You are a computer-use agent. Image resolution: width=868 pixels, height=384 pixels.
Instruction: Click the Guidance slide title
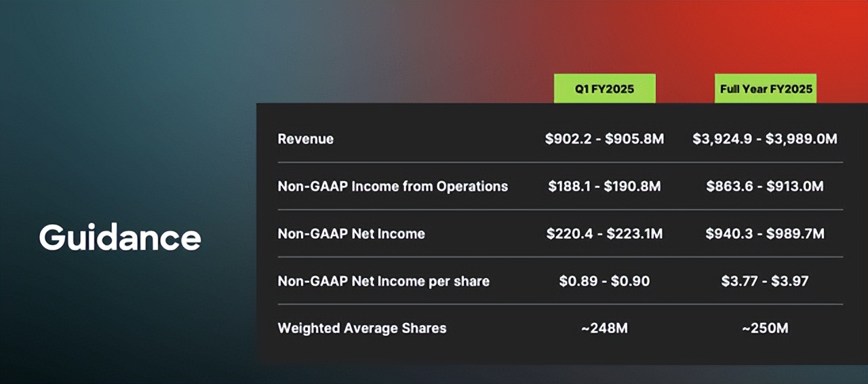[x=120, y=237]
